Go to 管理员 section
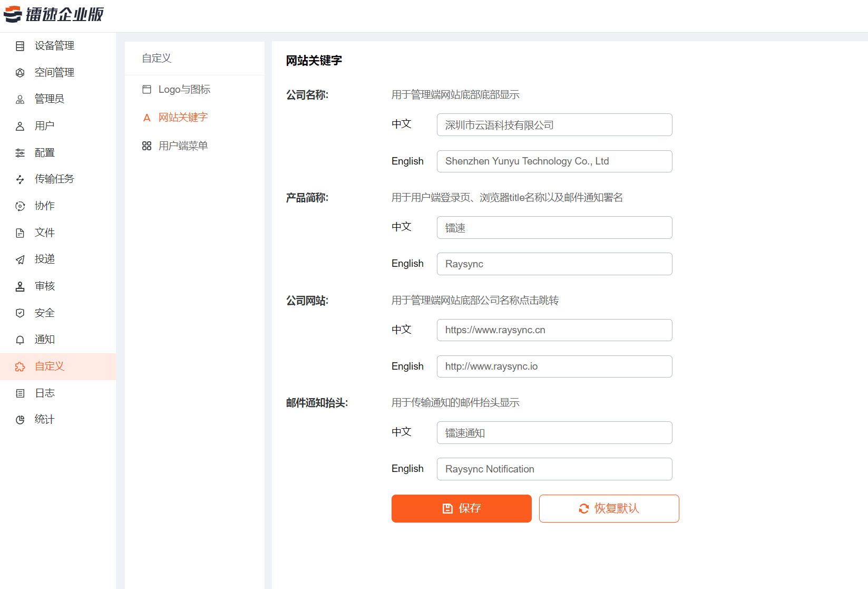The image size is (868, 589). coord(58,99)
